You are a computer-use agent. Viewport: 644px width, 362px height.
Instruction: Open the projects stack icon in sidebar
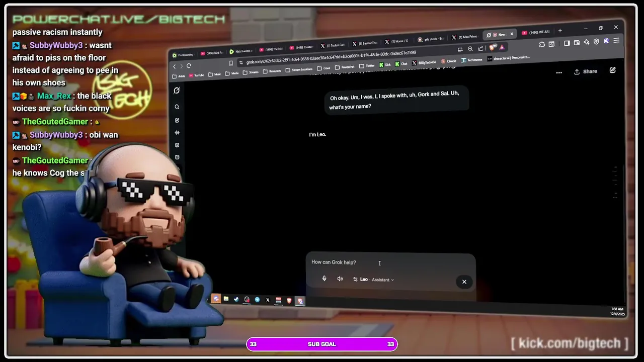177,157
